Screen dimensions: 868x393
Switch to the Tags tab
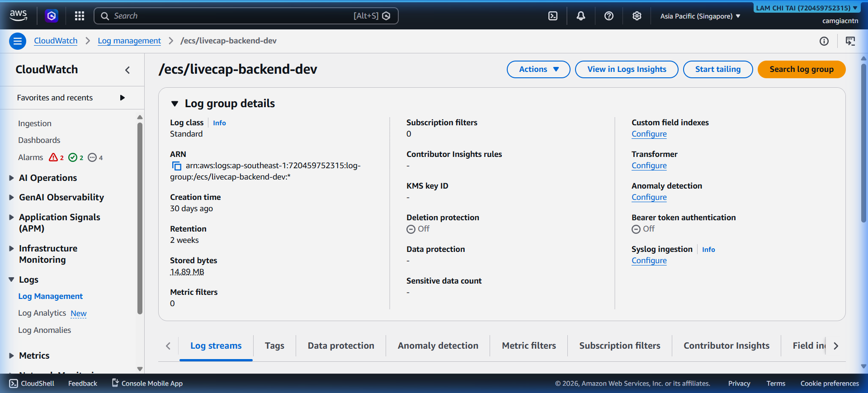pos(274,346)
